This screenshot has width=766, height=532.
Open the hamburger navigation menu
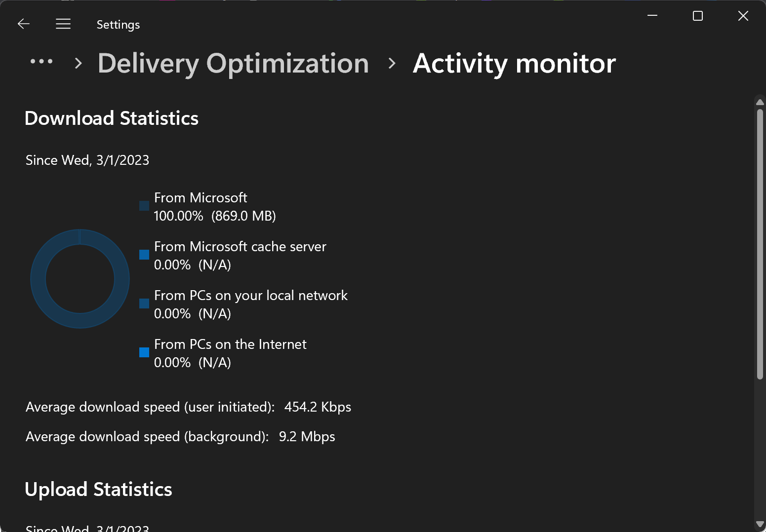[63, 24]
